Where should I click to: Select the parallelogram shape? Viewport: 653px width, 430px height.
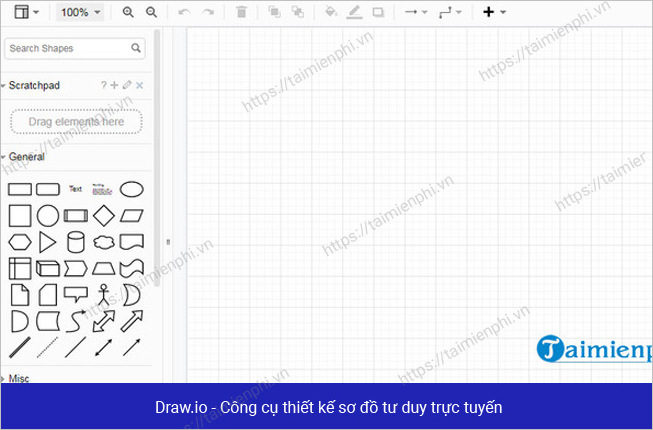(x=132, y=216)
